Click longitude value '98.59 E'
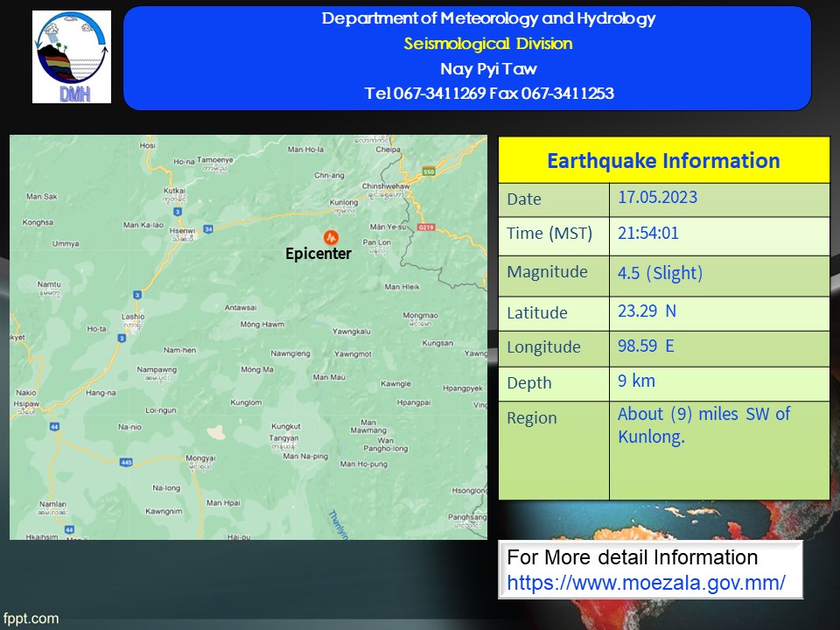Viewport: 840px width, 630px height. (646, 346)
